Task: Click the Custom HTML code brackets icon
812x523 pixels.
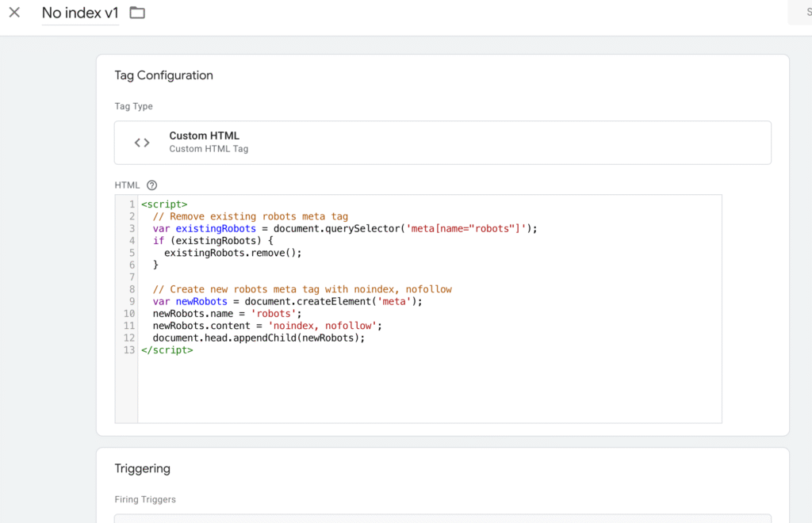Action: [142, 143]
